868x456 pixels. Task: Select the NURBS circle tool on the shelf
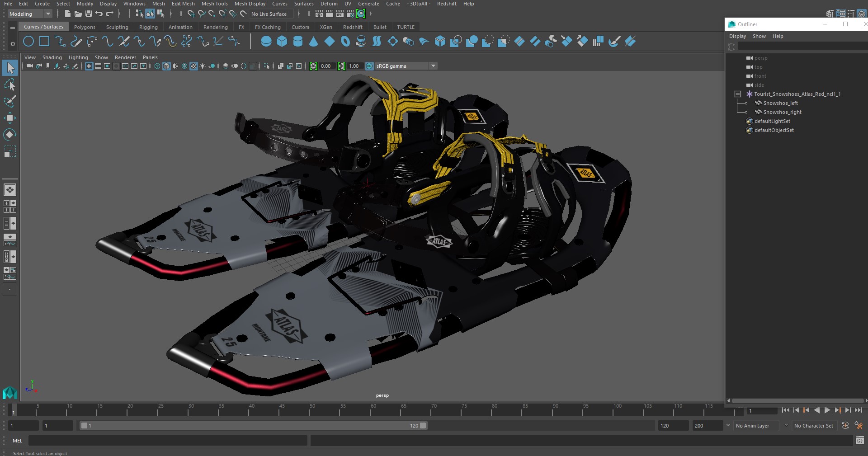point(28,42)
